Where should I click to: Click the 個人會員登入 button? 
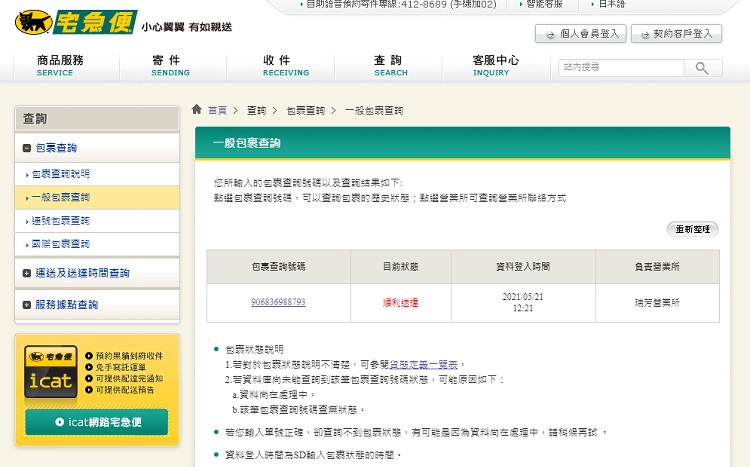point(581,33)
